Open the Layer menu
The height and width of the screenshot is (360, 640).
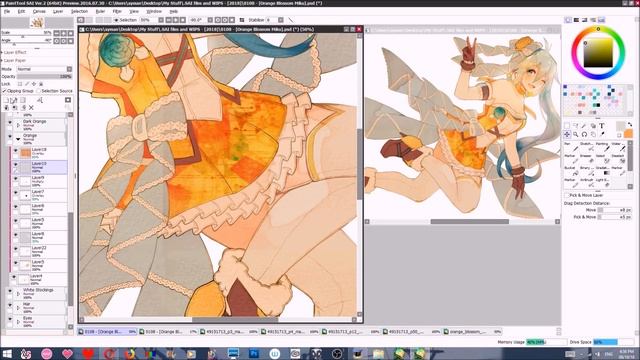coord(58,11)
